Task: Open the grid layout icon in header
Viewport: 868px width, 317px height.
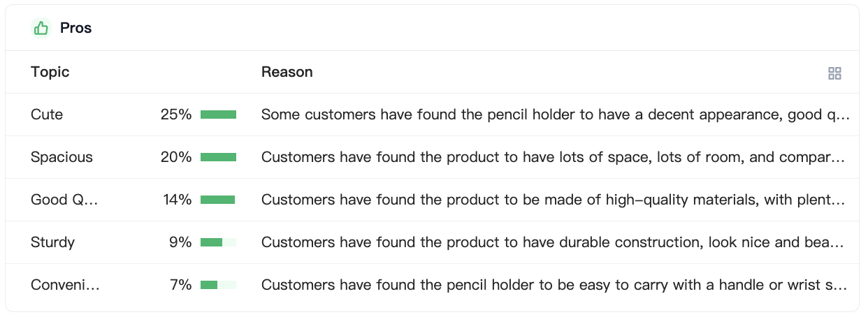Action: coord(834,73)
